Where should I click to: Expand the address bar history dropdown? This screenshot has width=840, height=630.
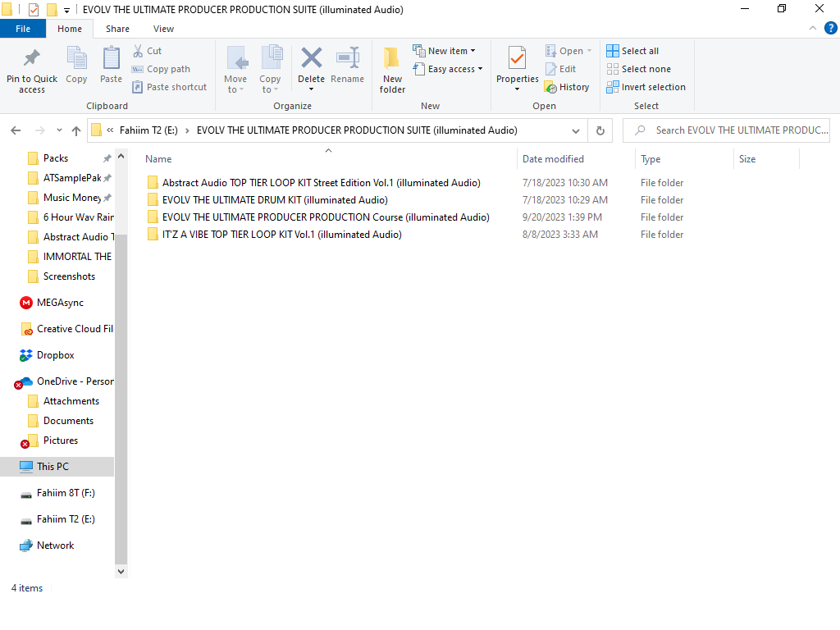tap(575, 130)
